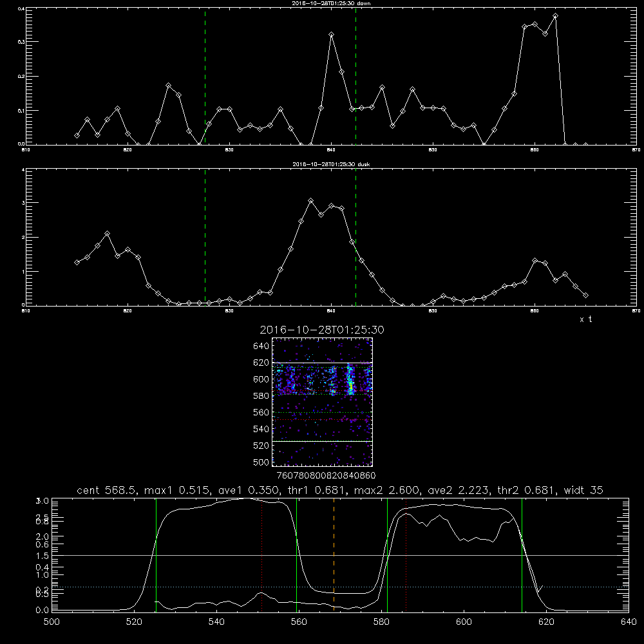Click the timestamp title above the topmost plot
This screenshot has width=644, height=644.
[331, 3]
